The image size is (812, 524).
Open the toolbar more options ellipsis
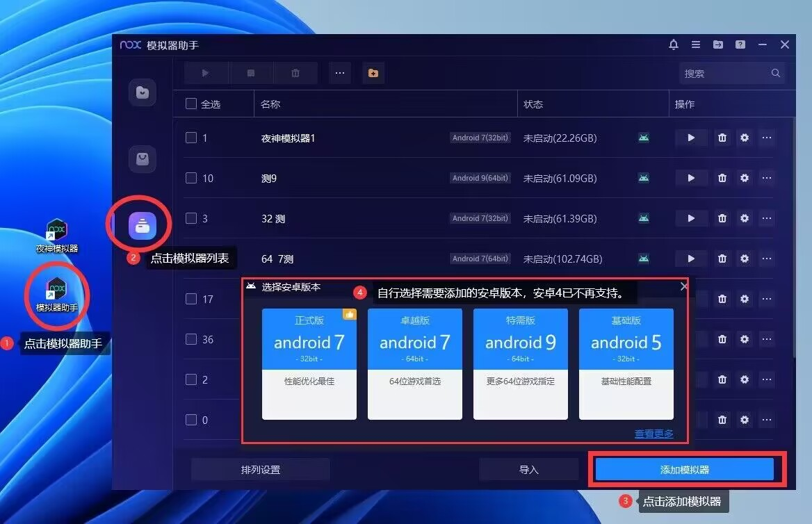[x=340, y=73]
